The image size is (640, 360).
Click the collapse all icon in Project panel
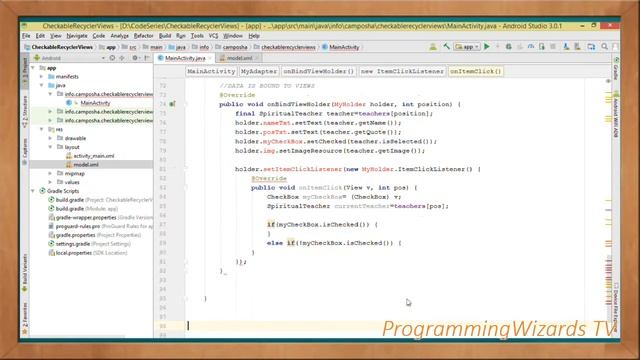(122, 58)
